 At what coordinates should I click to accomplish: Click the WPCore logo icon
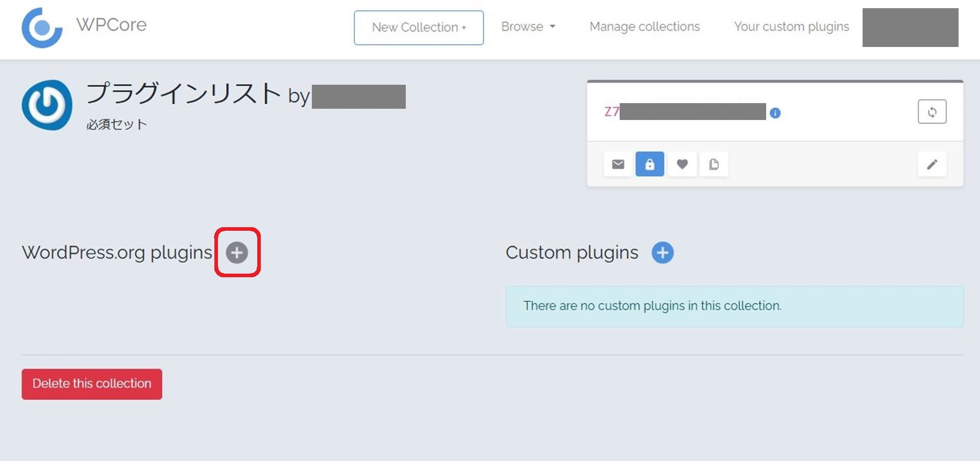point(42,28)
